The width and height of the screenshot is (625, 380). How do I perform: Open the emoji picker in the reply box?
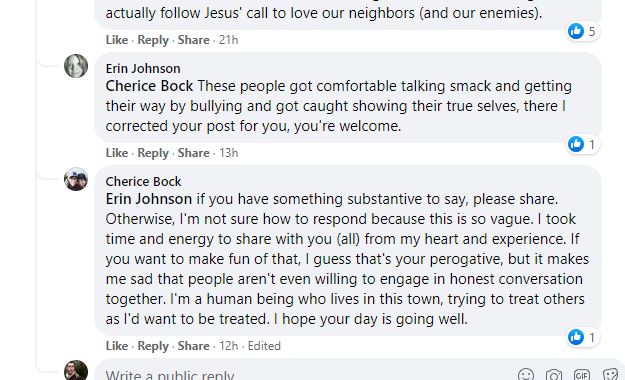[526, 375]
